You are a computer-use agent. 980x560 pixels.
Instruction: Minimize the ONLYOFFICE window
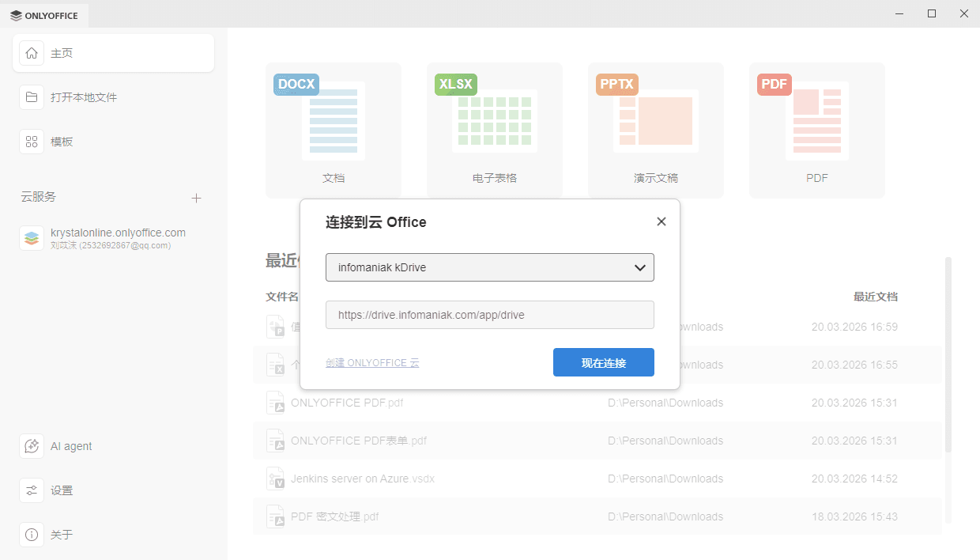click(x=899, y=13)
